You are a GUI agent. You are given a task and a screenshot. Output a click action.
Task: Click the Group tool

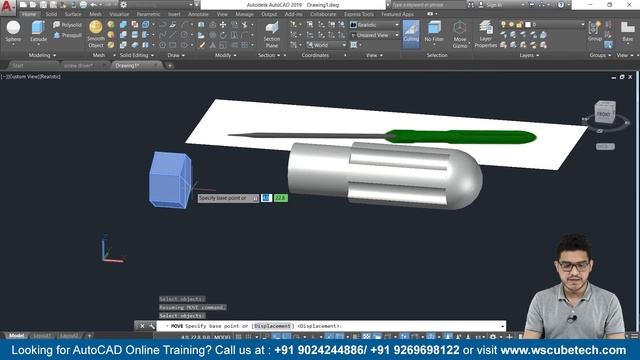[x=595, y=31]
